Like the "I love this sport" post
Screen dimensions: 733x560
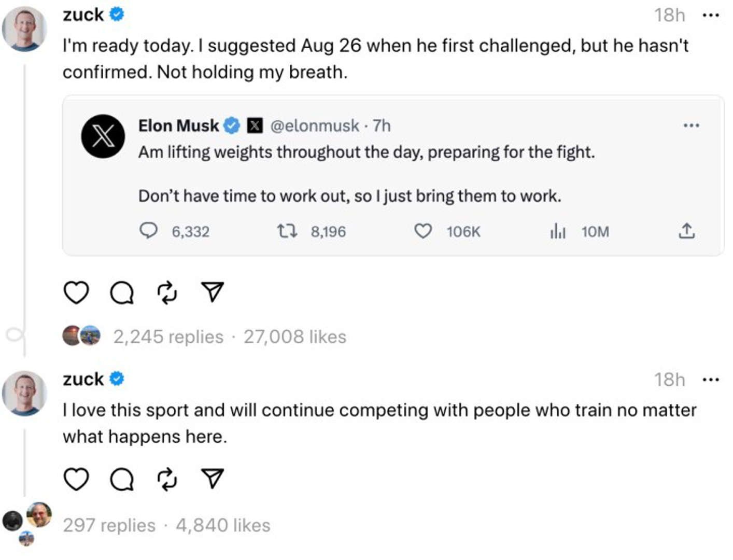[x=76, y=479]
